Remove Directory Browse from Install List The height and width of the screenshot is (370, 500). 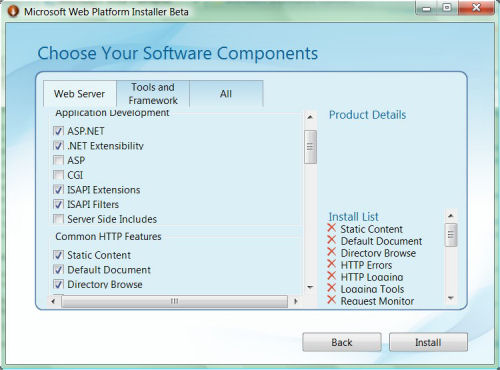tap(331, 252)
